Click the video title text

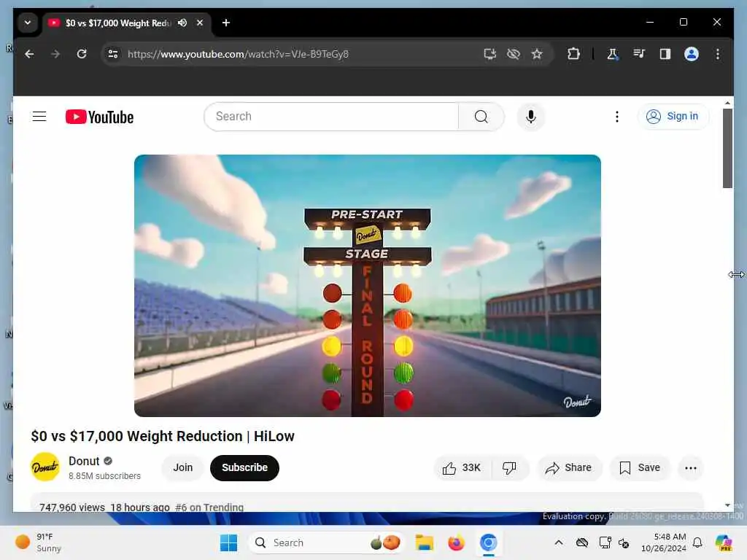tap(163, 436)
